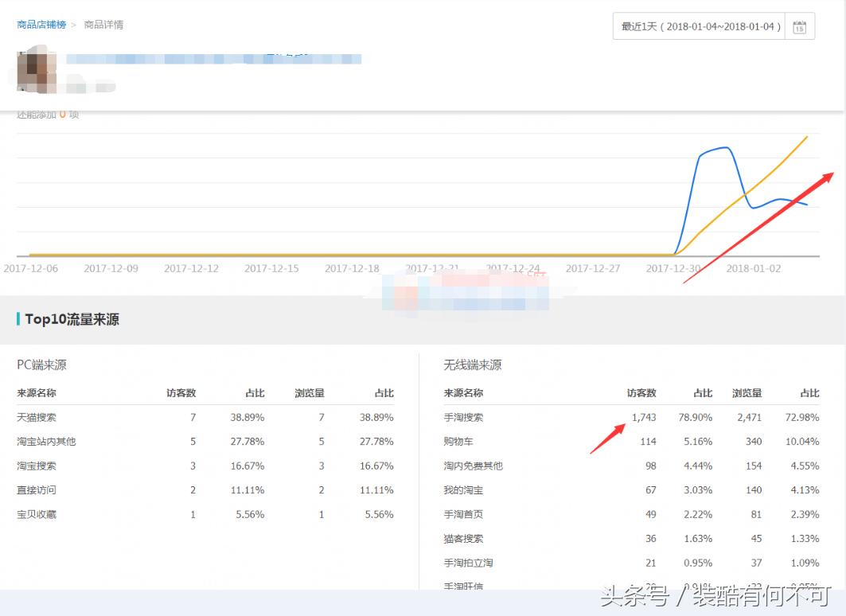Screen dimensions: 846x616
Task: Click the peak of the blue chart line
Action: pyautogui.click(x=724, y=148)
